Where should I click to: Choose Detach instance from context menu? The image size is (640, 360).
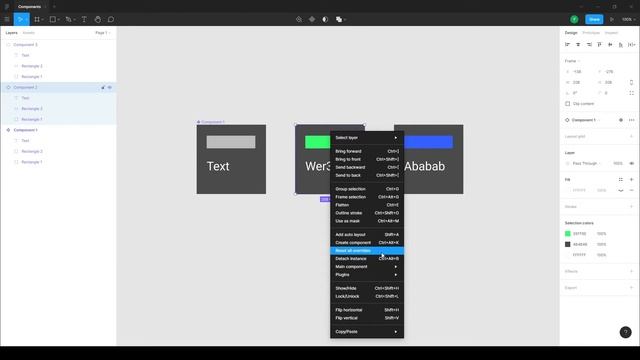[367, 258]
